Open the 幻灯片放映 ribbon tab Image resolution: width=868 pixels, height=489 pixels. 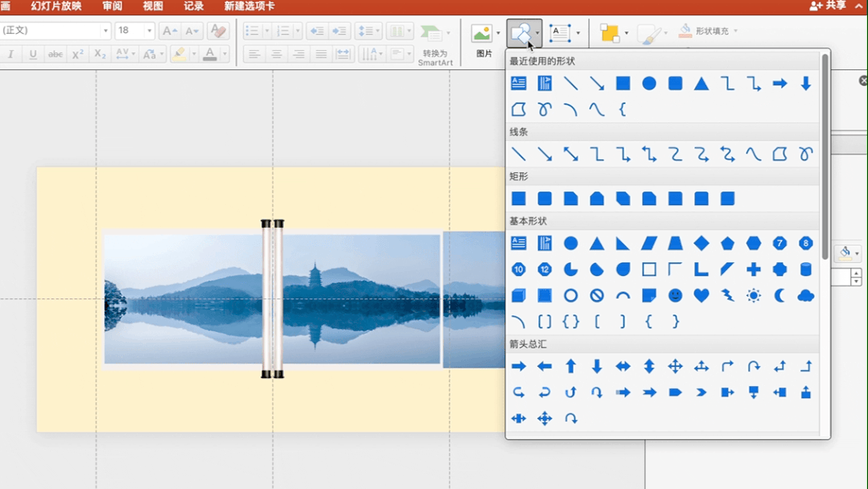tap(56, 6)
